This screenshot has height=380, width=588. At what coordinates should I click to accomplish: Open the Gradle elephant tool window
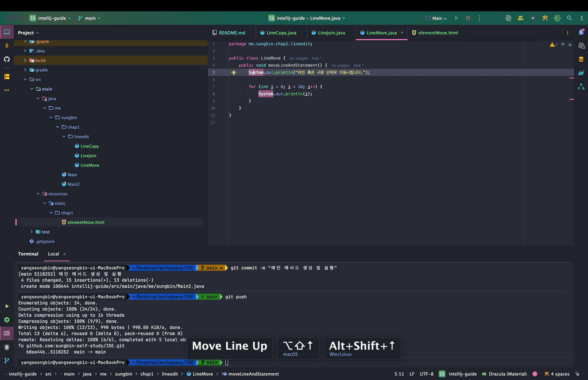(x=581, y=73)
